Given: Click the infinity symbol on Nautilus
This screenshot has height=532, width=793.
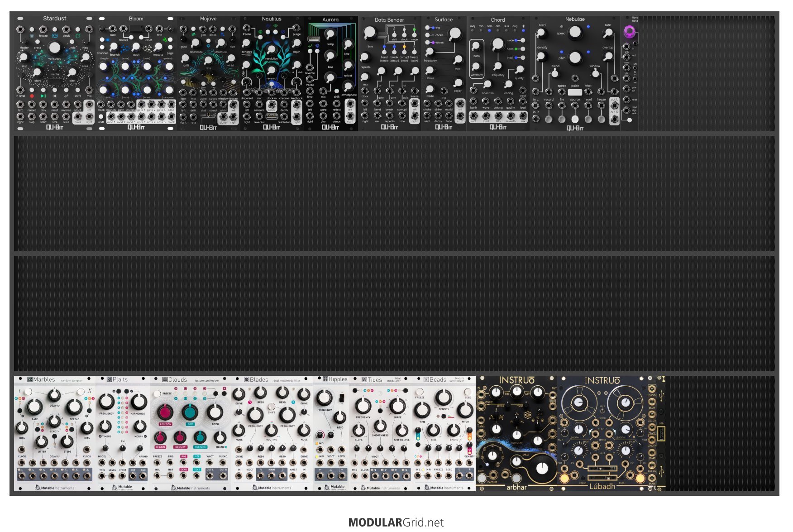Looking at the screenshot, I should click(x=300, y=72).
